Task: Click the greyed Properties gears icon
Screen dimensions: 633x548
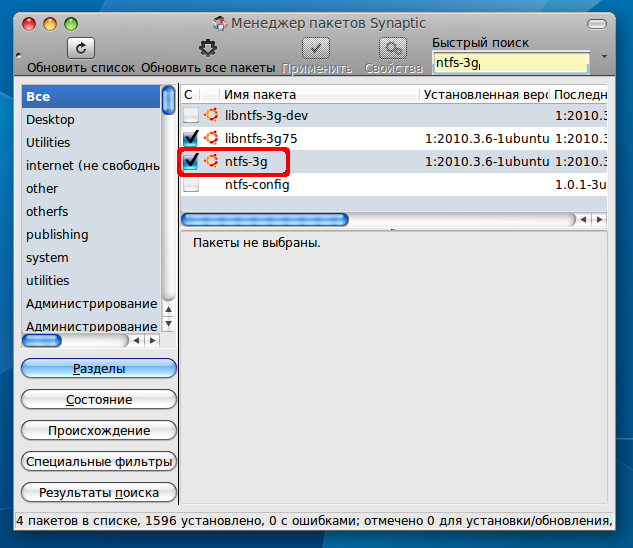Action: tap(393, 48)
